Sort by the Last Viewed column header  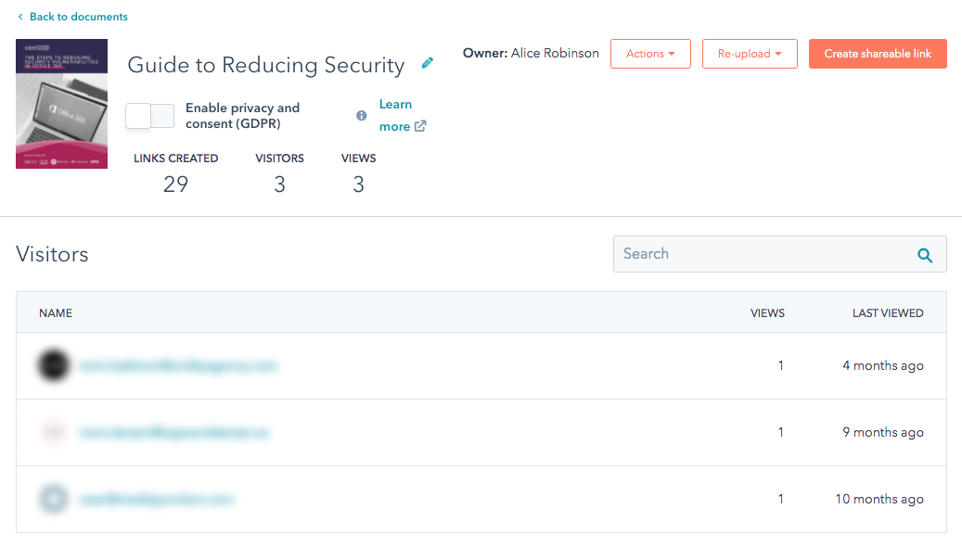click(888, 313)
